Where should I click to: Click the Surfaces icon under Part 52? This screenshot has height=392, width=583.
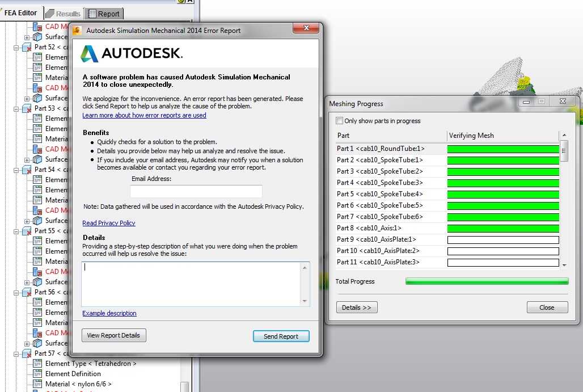(37, 98)
